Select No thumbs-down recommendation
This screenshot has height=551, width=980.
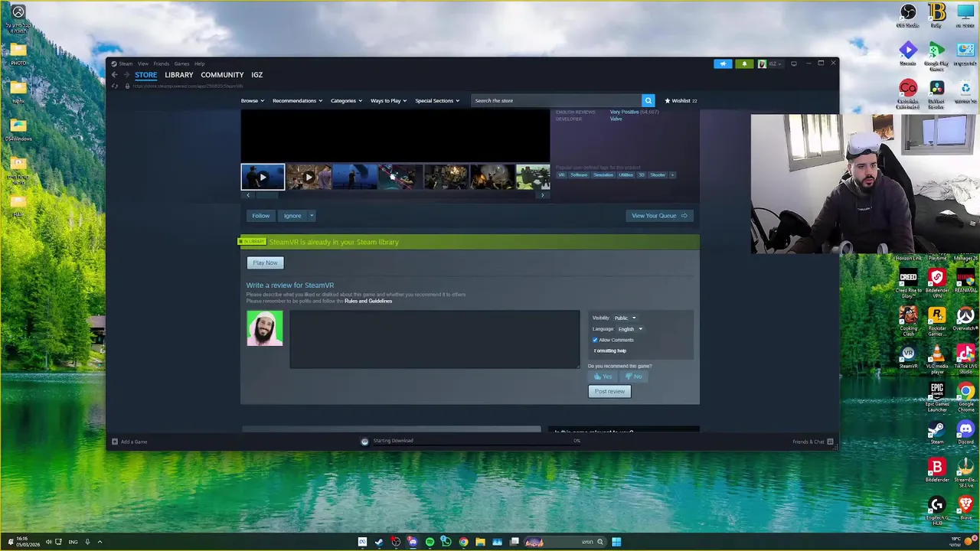(x=633, y=377)
